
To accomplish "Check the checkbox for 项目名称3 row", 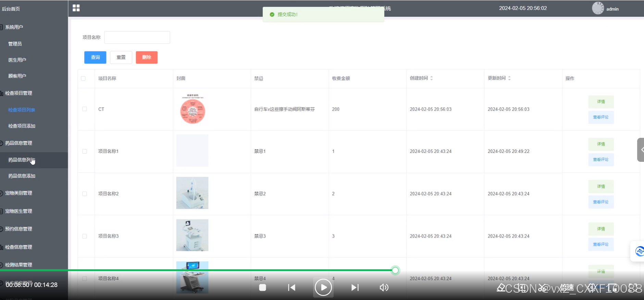I will coord(85,236).
